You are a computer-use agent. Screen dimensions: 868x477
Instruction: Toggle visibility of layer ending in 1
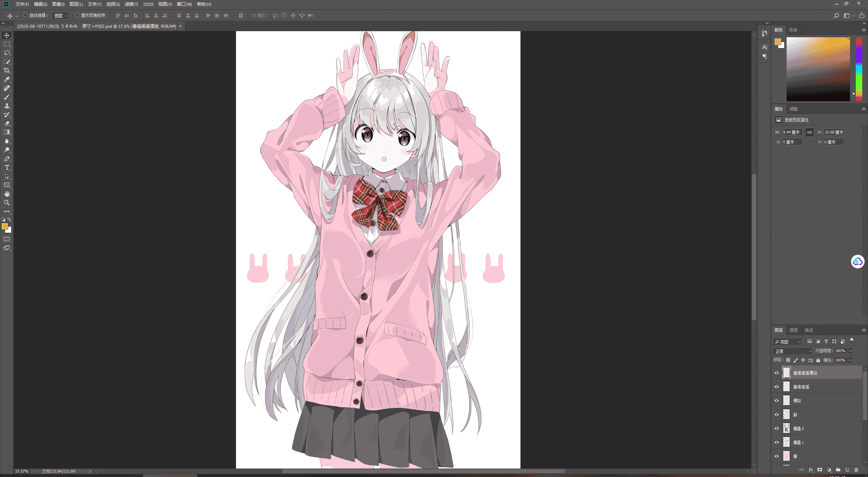coord(776,442)
